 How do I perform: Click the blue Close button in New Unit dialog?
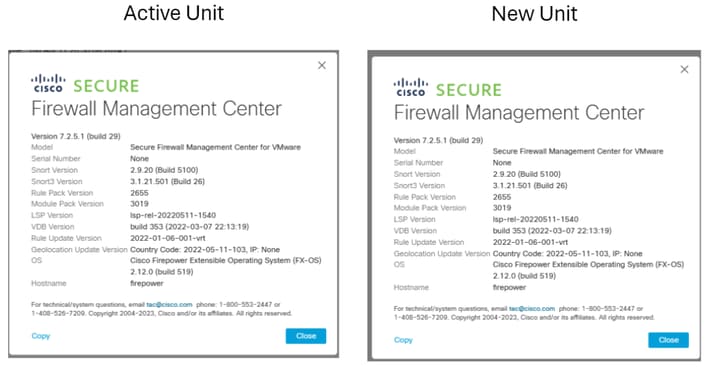[x=668, y=340]
